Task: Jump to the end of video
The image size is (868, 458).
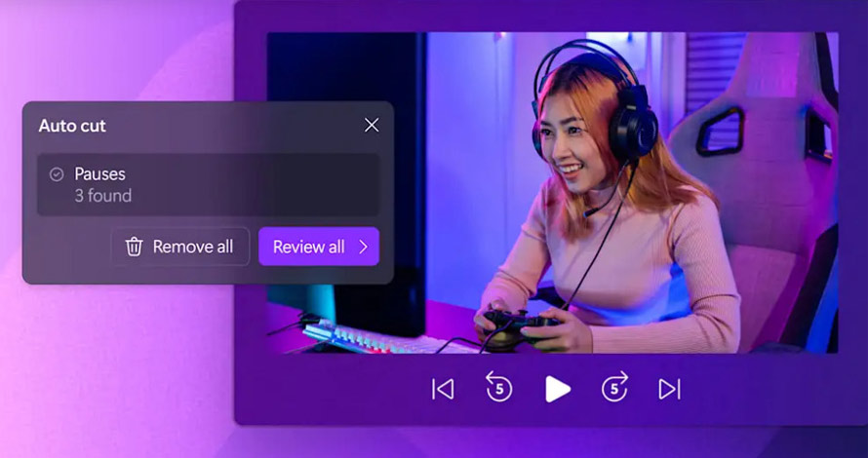Action: click(670, 390)
